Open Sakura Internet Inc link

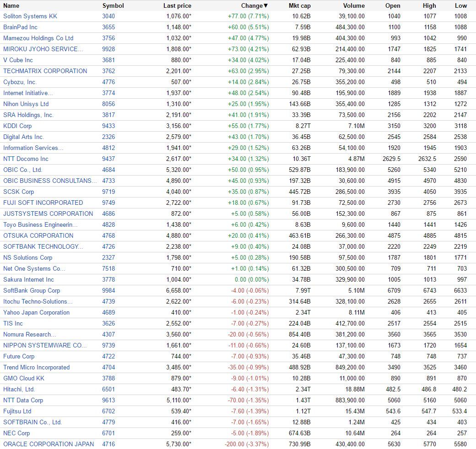pyautogui.click(x=28, y=279)
